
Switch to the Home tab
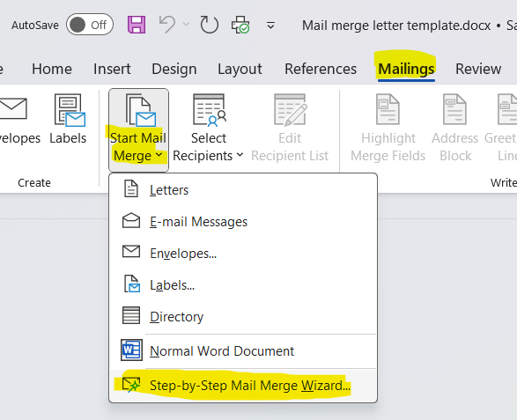coord(52,69)
